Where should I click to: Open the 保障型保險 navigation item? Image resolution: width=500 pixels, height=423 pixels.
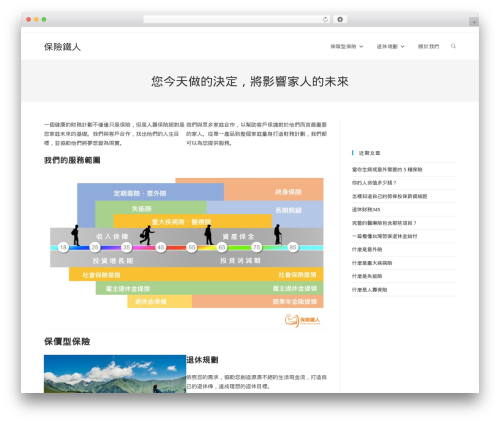[343, 47]
